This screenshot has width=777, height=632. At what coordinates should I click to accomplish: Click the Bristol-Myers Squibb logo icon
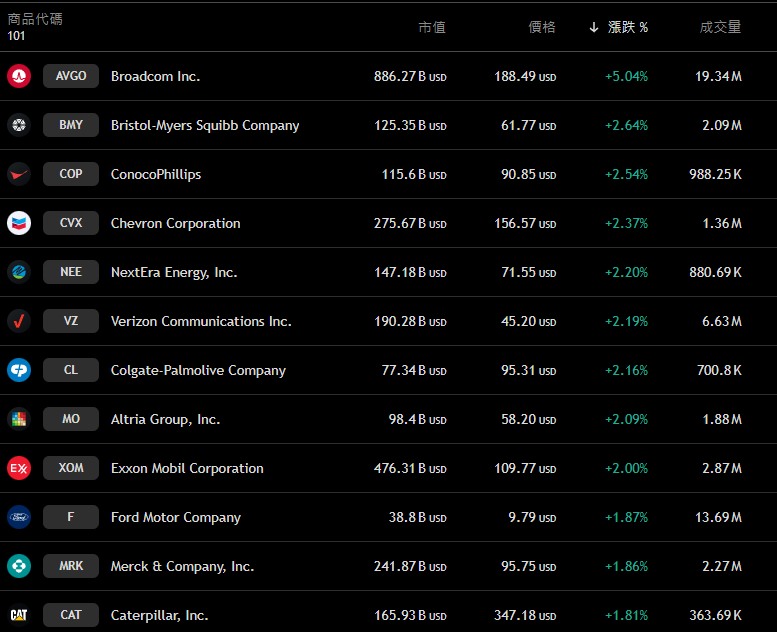pyautogui.click(x=19, y=125)
